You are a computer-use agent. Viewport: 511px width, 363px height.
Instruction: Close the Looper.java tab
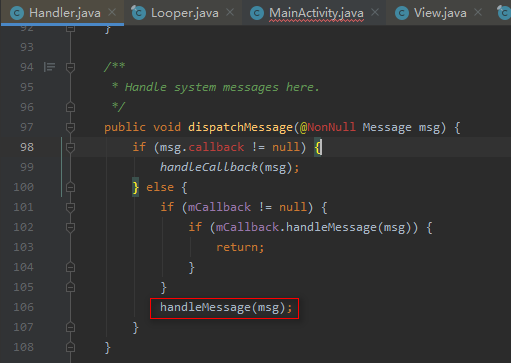(230, 13)
